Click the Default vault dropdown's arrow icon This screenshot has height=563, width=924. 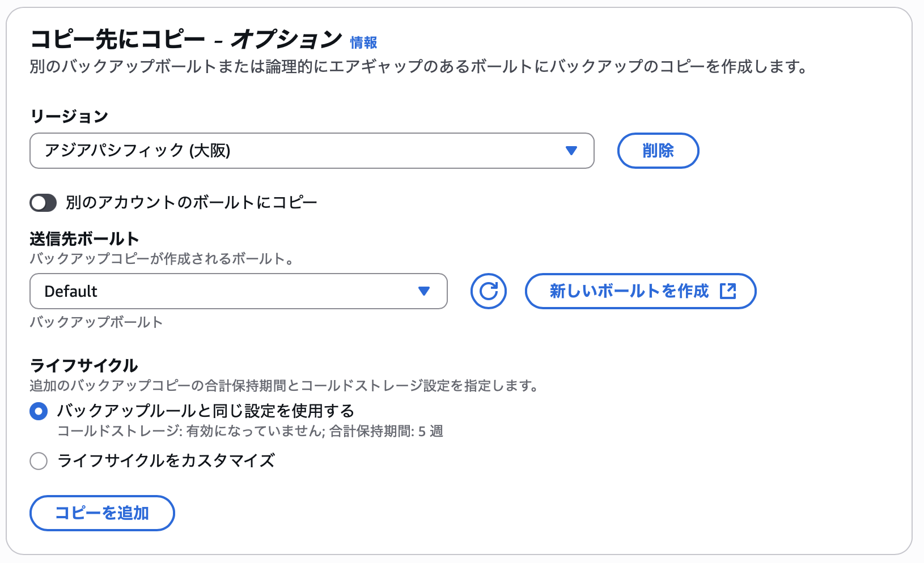[424, 291]
